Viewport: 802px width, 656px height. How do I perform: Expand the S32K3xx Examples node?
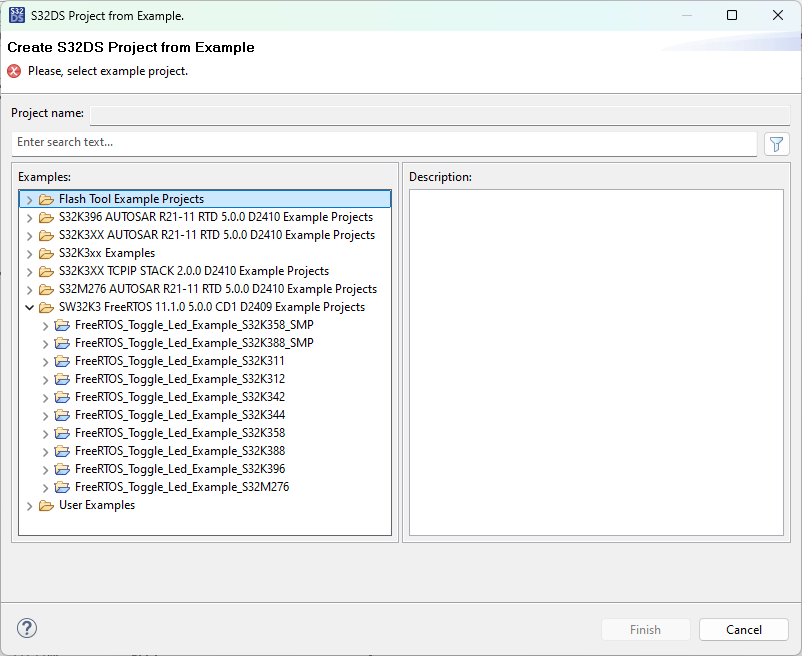tap(29, 253)
